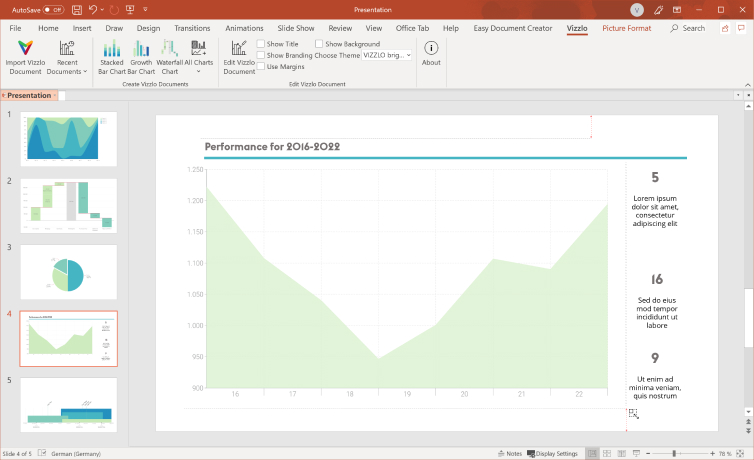Switch to the Picture Format tab
This screenshot has height=460, width=754.
click(627, 28)
